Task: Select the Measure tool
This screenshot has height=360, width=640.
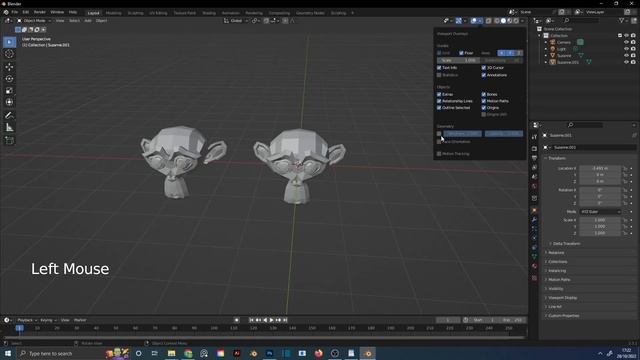Action: pos(9,128)
